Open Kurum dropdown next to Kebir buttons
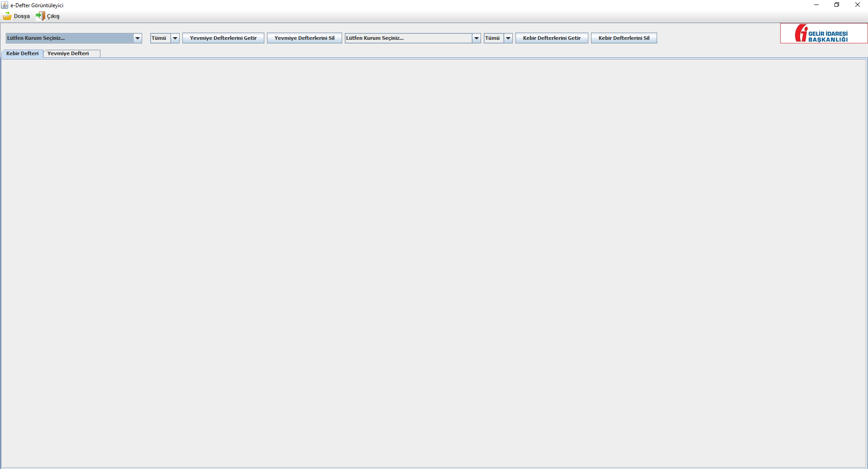 tap(412, 38)
